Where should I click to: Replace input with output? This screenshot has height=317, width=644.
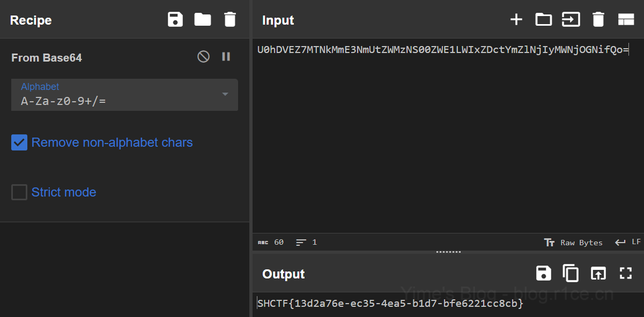click(598, 273)
